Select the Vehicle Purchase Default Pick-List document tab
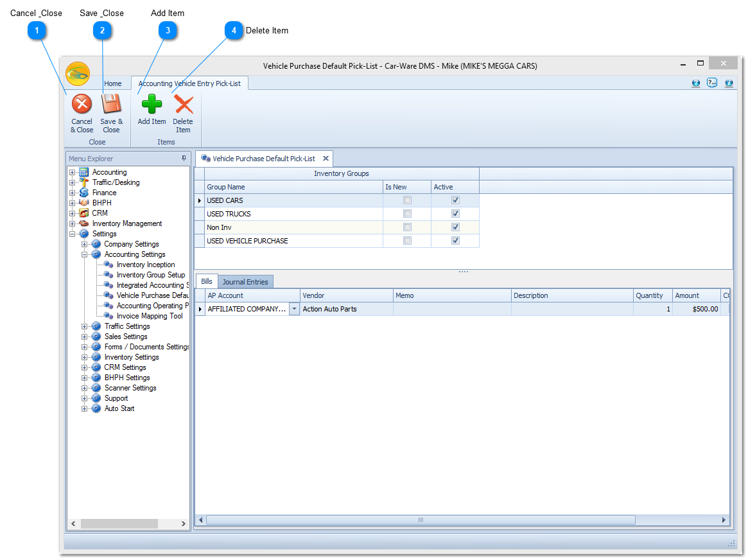The width and height of the screenshot is (748, 560). click(264, 159)
